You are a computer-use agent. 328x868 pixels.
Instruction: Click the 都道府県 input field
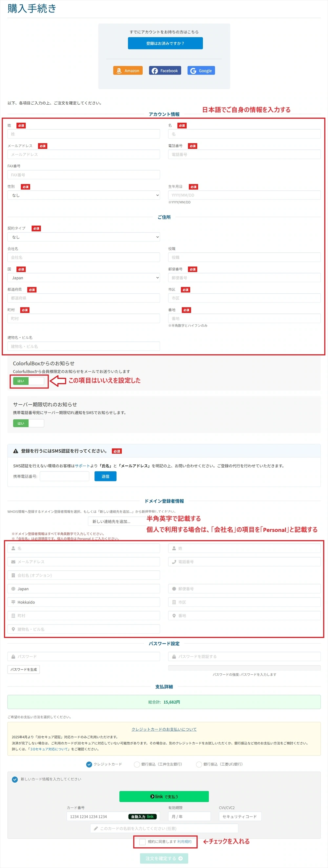84,298
